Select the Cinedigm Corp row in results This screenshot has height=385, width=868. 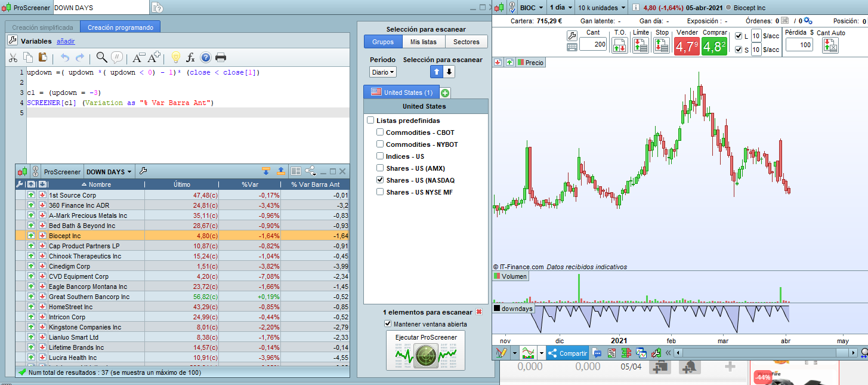tap(182, 266)
